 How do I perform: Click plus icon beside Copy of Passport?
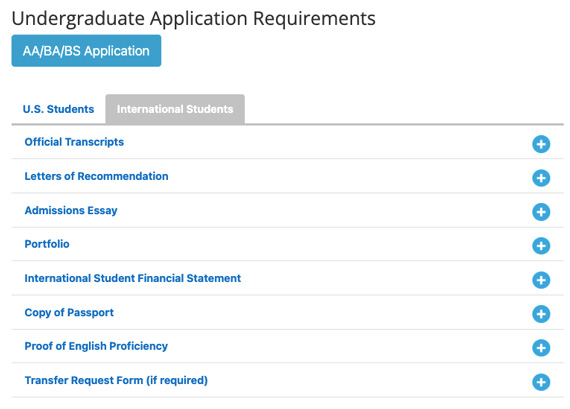click(541, 314)
